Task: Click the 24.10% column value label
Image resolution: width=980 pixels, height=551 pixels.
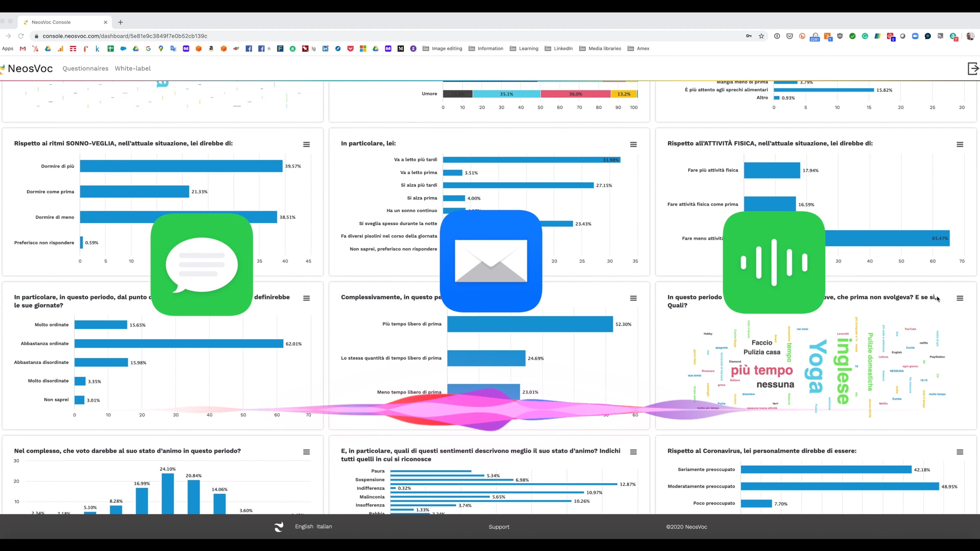Action: point(167,469)
